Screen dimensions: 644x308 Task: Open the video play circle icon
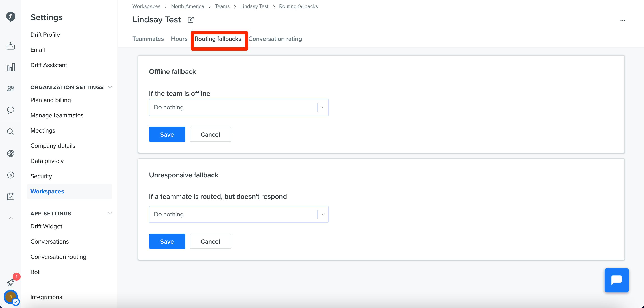click(x=11, y=175)
